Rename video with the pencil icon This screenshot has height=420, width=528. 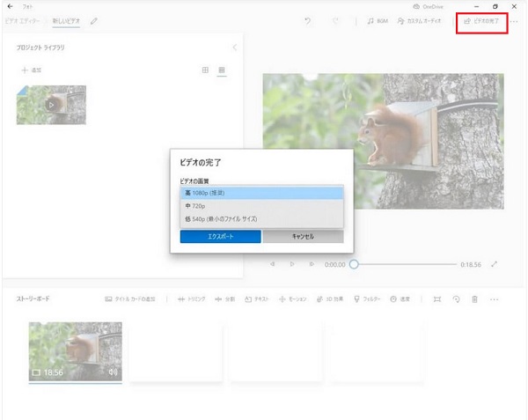[94, 20]
